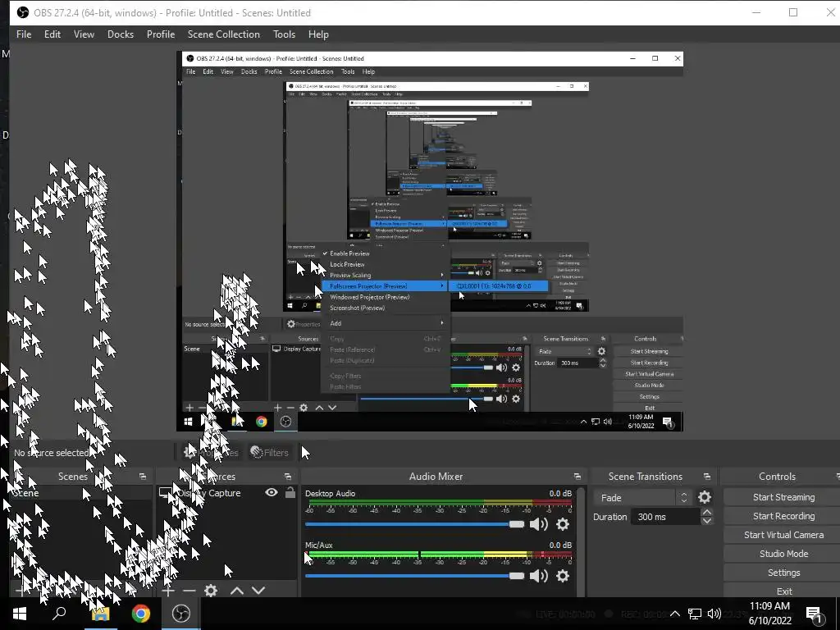Open the View menu
Screen dimensions: 840x630
click(x=84, y=34)
